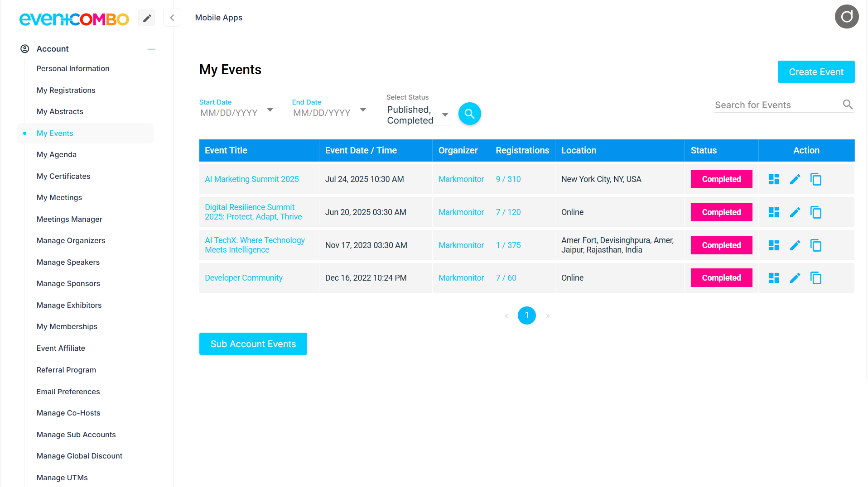Open Mobile Apps in the top bar
Image resolution: width=868 pixels, height=487 pixels.
(218, 18)
